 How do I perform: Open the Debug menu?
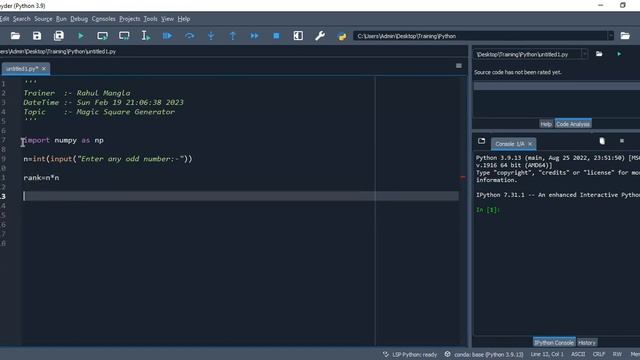pos(79,19)
